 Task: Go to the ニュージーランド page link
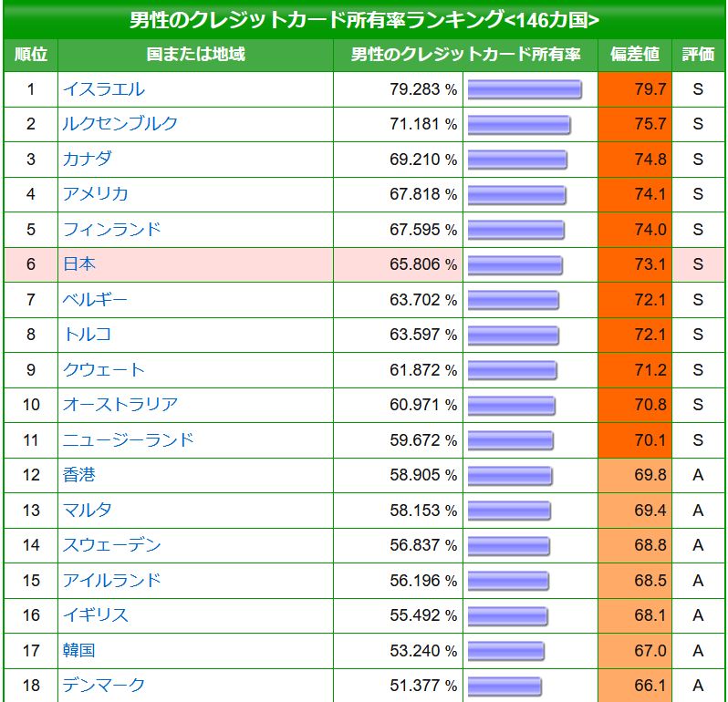128,440
